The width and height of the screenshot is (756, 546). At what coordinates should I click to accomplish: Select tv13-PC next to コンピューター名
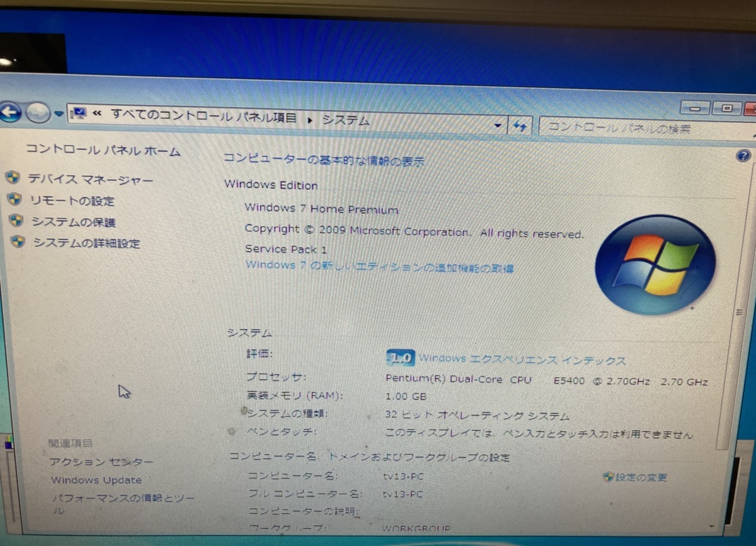pos(403,476)
